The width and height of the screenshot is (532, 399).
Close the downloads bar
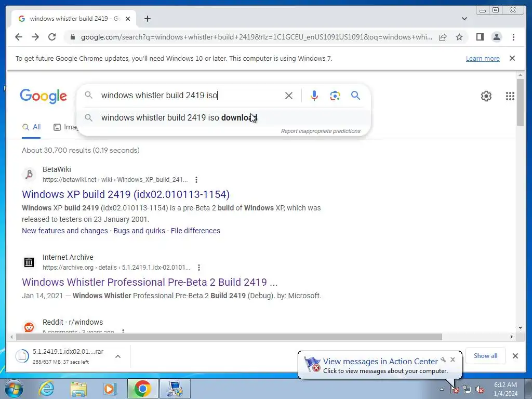coord(515,356)
